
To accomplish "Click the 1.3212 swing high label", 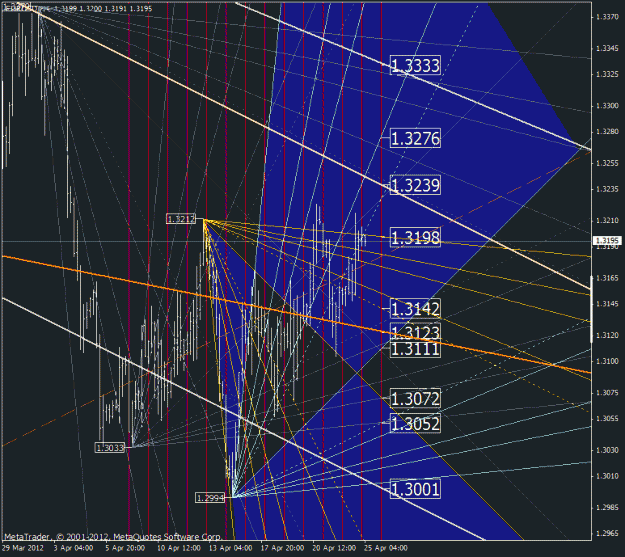I will (x=181, y=219).
